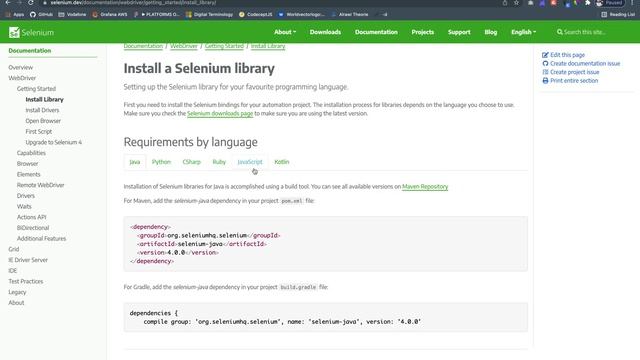This screenshot has height=360, width=640.
Task: Select the Kotlin language tab
Action: point(282,162)
